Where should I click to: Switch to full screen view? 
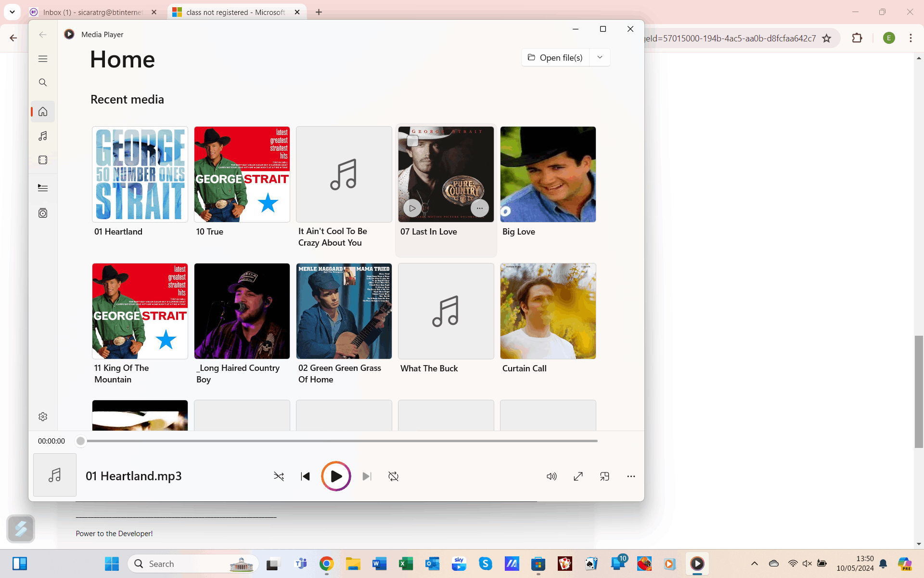click(578, 476)
